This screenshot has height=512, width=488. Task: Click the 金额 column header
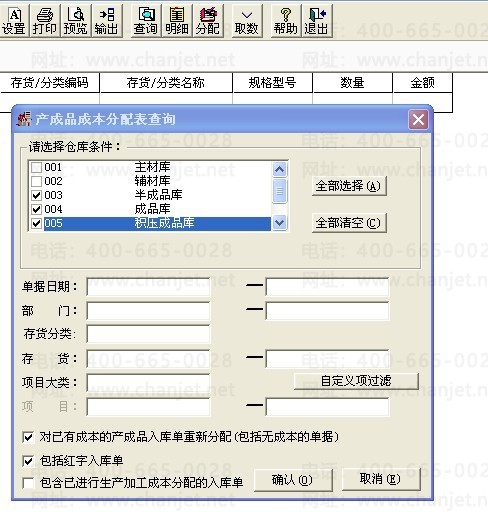422,83
